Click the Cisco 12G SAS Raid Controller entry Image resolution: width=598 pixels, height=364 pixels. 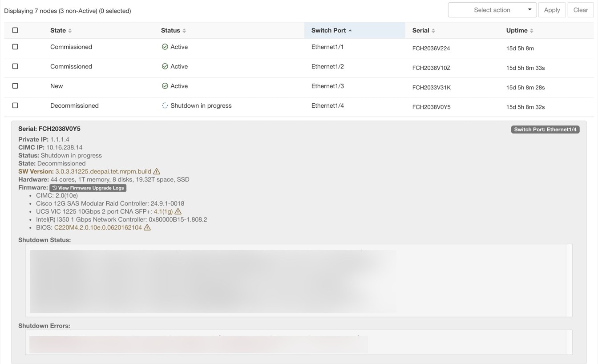pos(110,203)
